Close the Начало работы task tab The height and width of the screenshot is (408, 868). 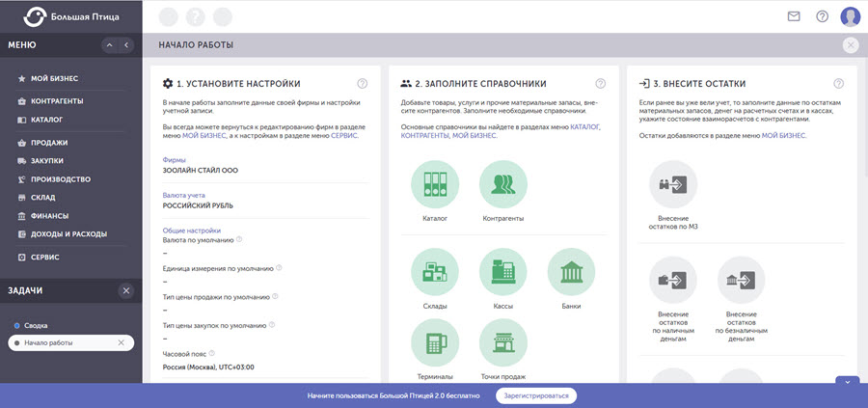pos(121,343)
